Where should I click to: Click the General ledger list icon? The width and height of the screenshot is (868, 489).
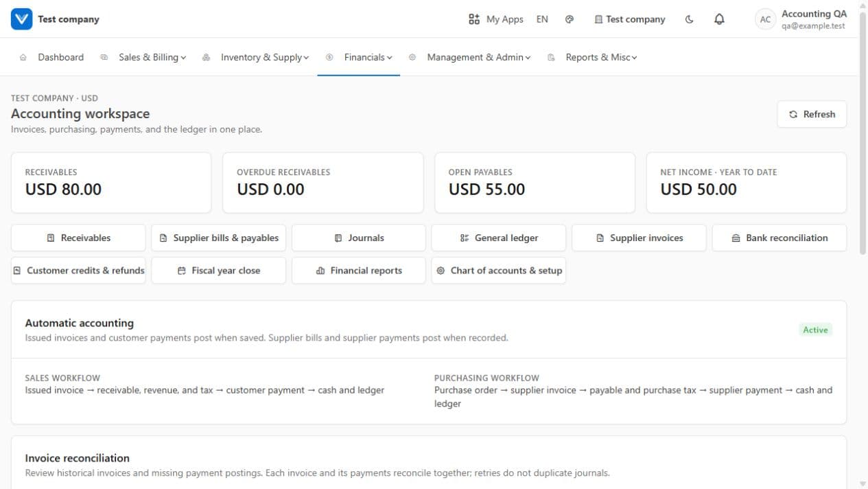(x=465, y=238)
